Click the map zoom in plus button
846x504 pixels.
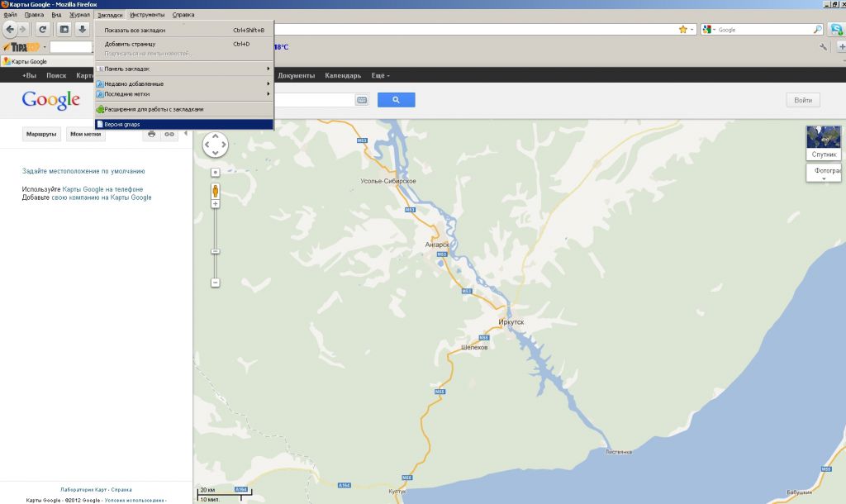click(x=216, y=204)
